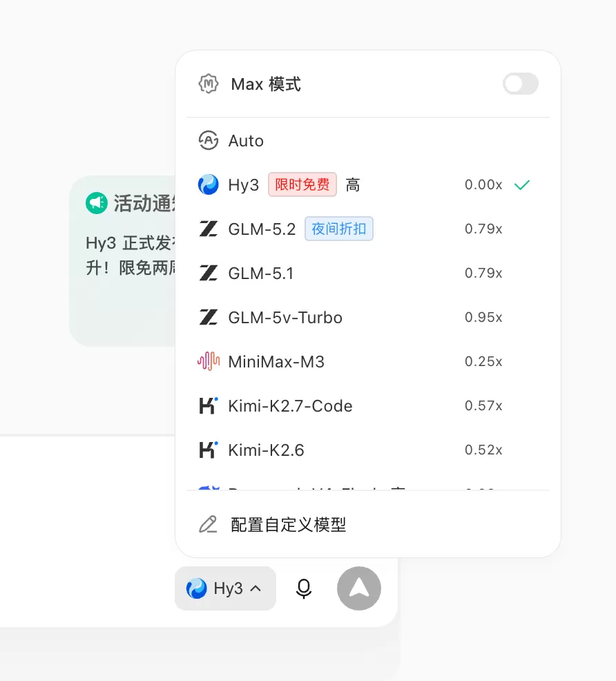Click the 0.79x value beside GLM-5.1
Image resolution: width=616 pixels, height=681 pixels.
[x=483, y=274]
